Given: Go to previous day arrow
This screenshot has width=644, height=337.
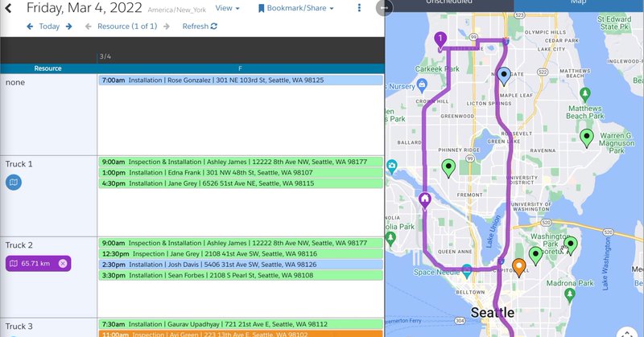Looking at the screenshot, I should [x=30, y=27].
